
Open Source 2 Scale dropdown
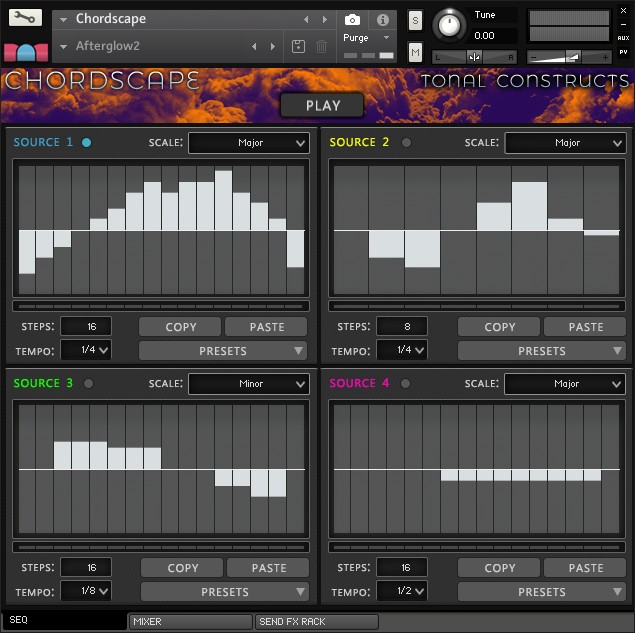(x=565, y=143)
